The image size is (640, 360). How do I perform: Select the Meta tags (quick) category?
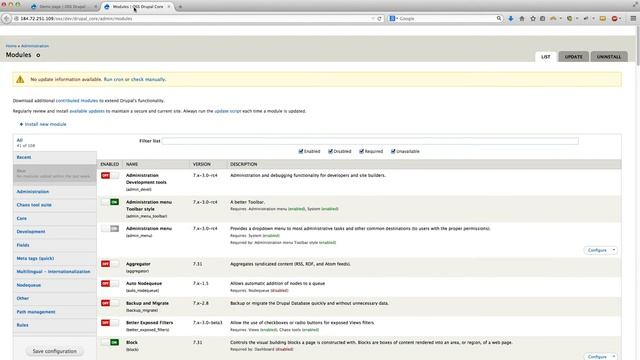[35, 258]
